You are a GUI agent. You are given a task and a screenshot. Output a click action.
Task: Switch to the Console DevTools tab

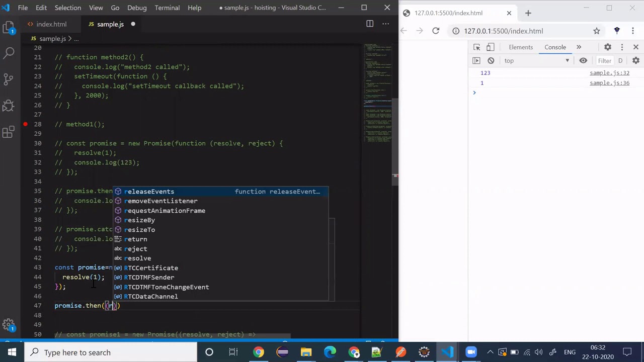point(555,47)
